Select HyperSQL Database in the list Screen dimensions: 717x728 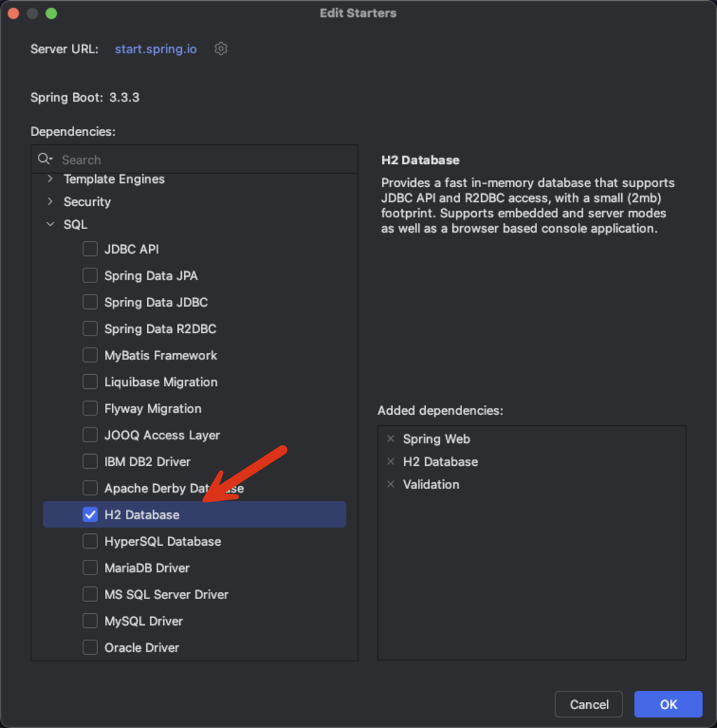point(162,542)
